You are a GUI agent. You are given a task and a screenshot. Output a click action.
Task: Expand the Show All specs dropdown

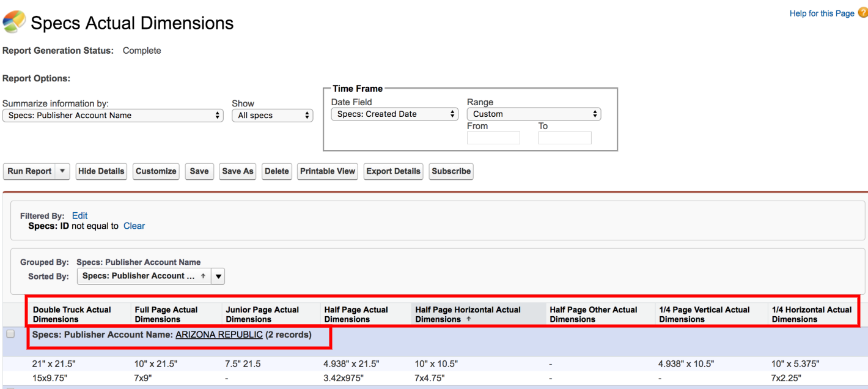click(x=272, y=116)
